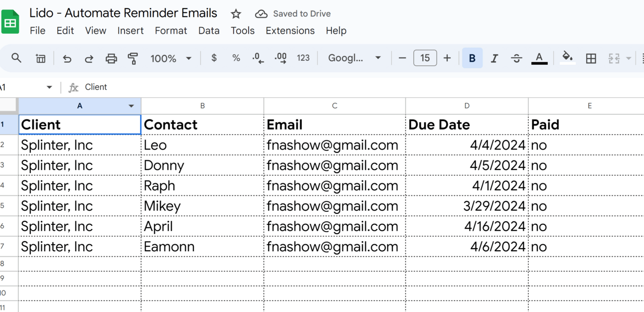Screen dimensions: 644x312
Task: Open the Google Sheets home icon
Action: [10, 22]
